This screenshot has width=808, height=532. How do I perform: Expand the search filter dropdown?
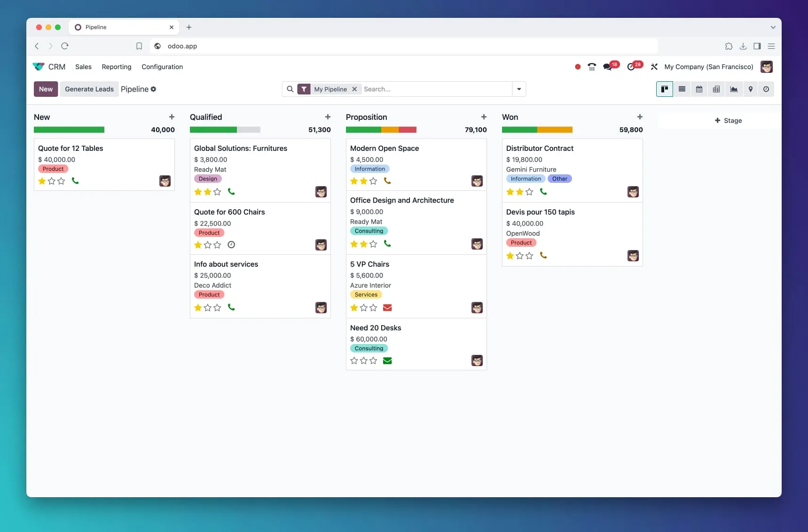pyautogui.click(x=519, y=89)
